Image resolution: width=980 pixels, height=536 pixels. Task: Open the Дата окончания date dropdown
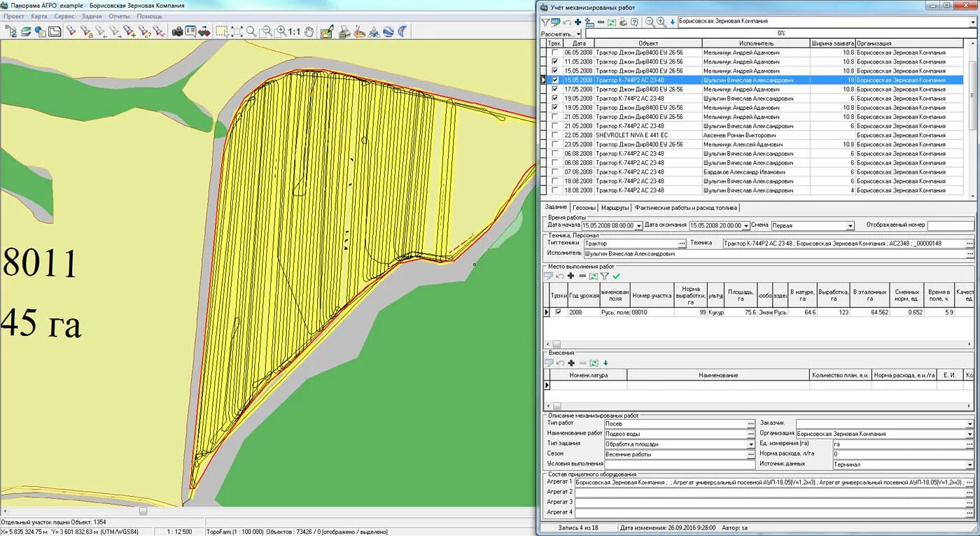click(745, 225)
